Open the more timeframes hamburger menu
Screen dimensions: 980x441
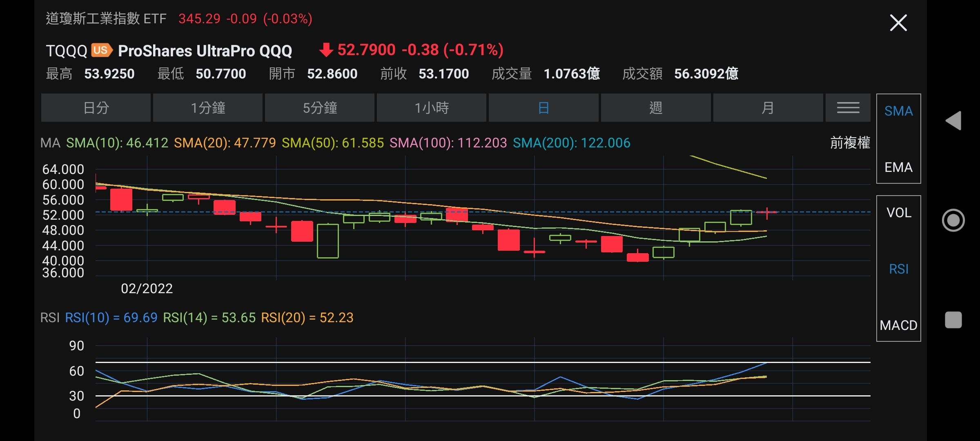[848, 108]
